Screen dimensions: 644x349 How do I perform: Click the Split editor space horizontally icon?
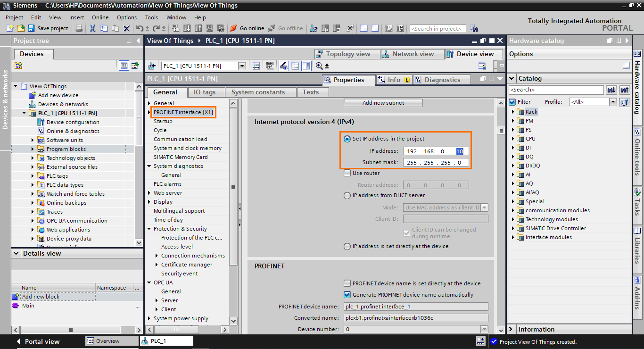pos(363,28)
